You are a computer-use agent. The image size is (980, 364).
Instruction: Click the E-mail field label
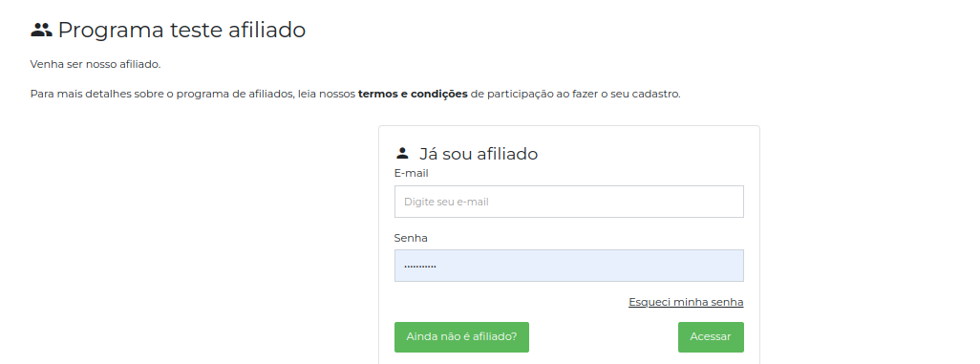412,173
